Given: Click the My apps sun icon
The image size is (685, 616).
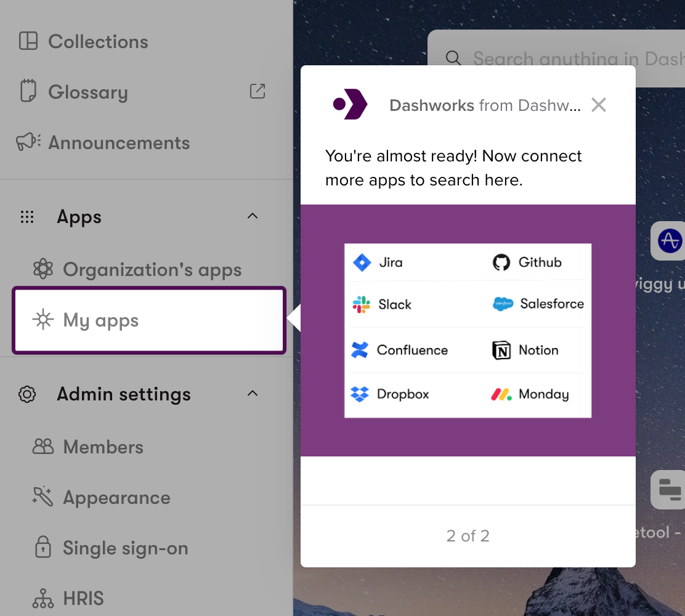Looking at the screenshot, I should tap(43, 320).
